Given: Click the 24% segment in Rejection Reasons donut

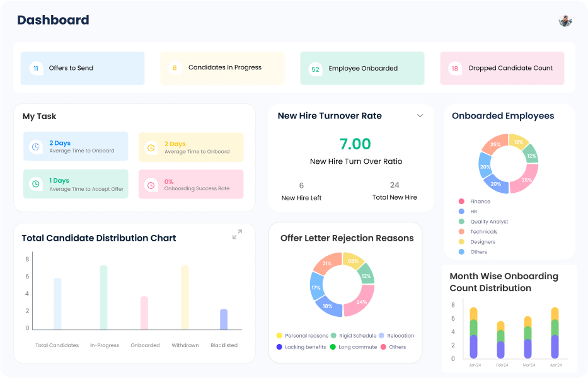Looking at the screenshot, I should 360,301.
